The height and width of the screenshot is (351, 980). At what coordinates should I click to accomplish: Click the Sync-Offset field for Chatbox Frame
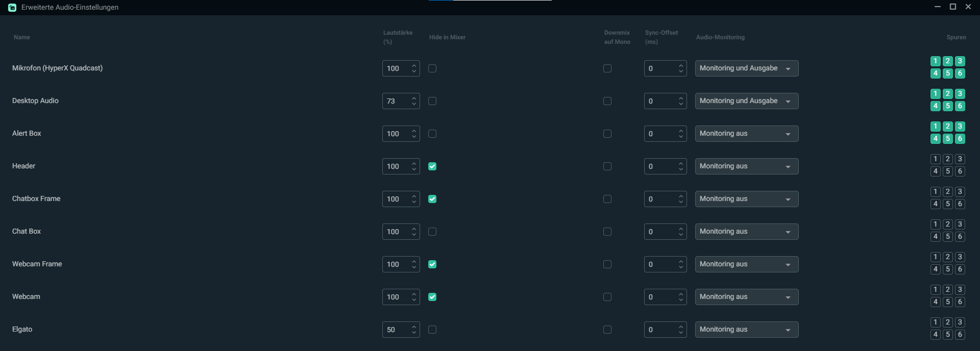[659, 199]
